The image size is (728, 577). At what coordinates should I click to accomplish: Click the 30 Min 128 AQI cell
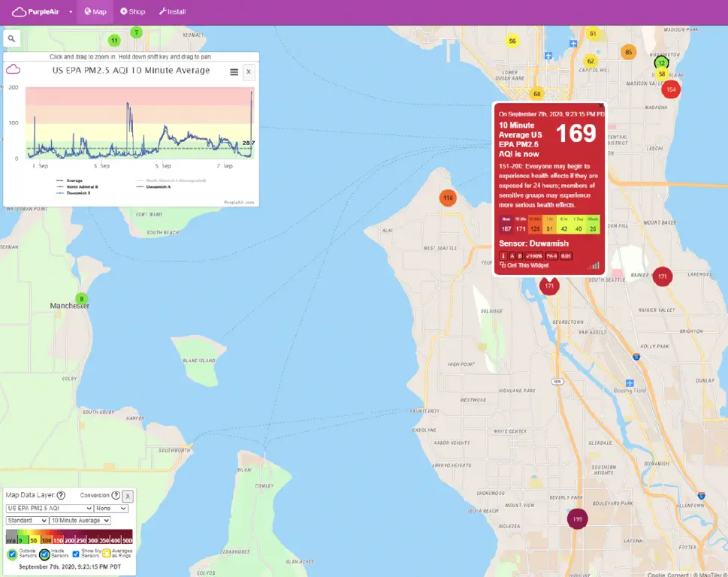pos(536,224)
